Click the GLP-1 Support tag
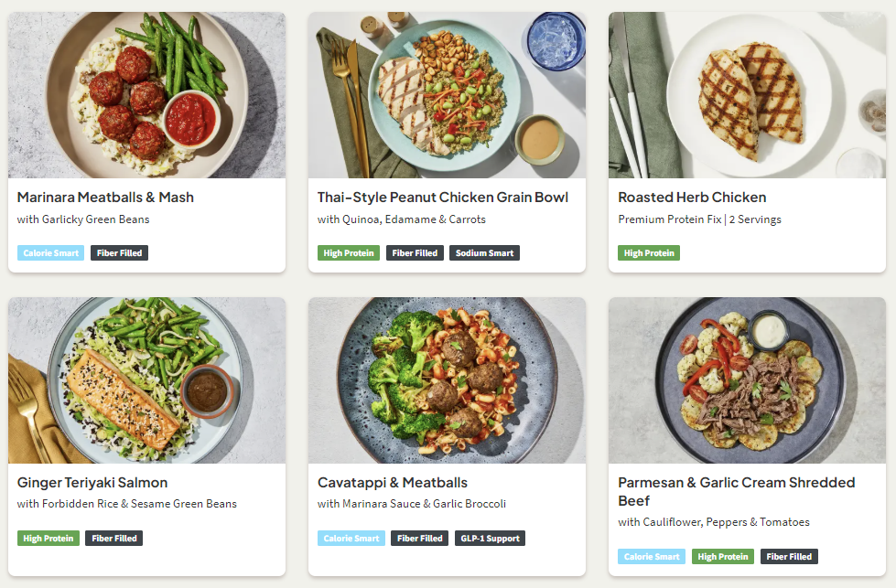The height and width of the screenshot is (588, 896). 490,539
